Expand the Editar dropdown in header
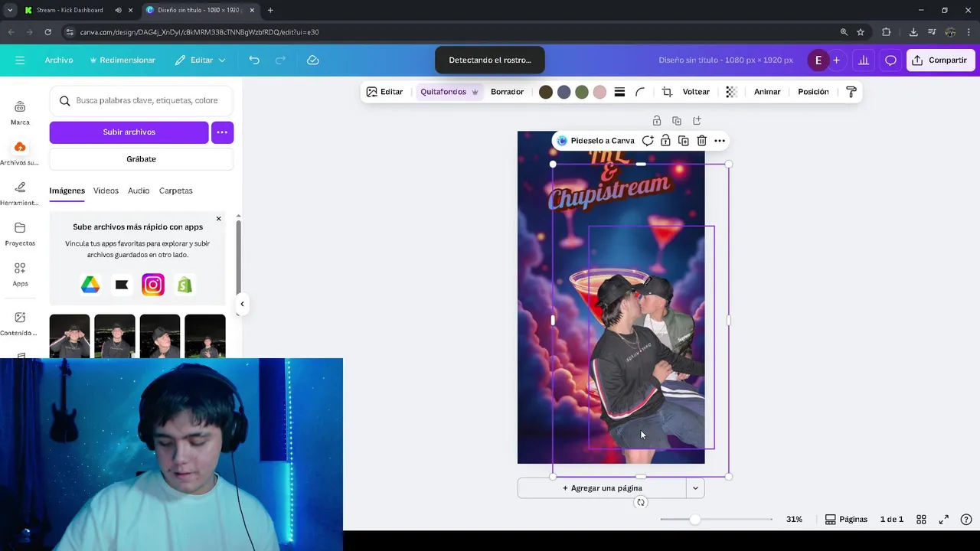The width and height of the screenshot is (980, 551). 200,60
